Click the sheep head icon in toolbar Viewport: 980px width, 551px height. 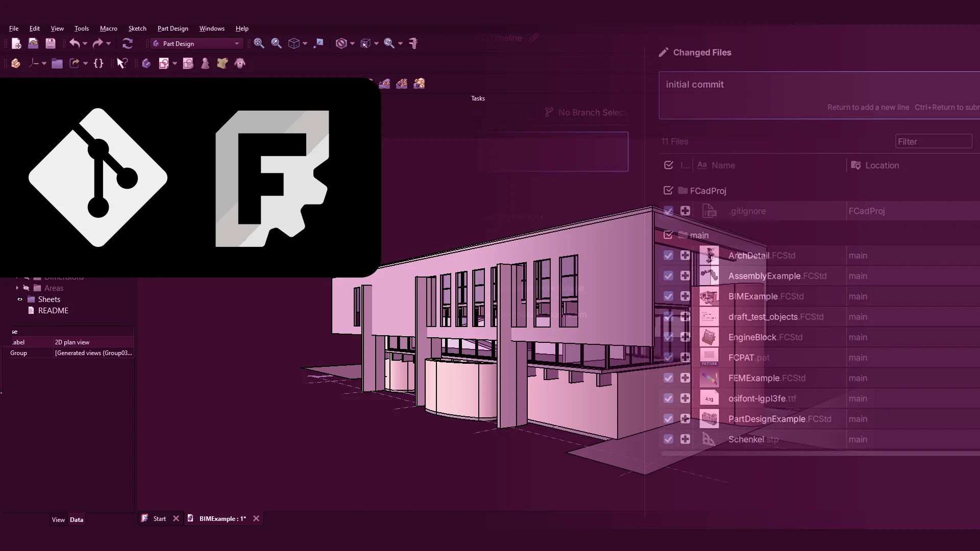pos(240,63)
